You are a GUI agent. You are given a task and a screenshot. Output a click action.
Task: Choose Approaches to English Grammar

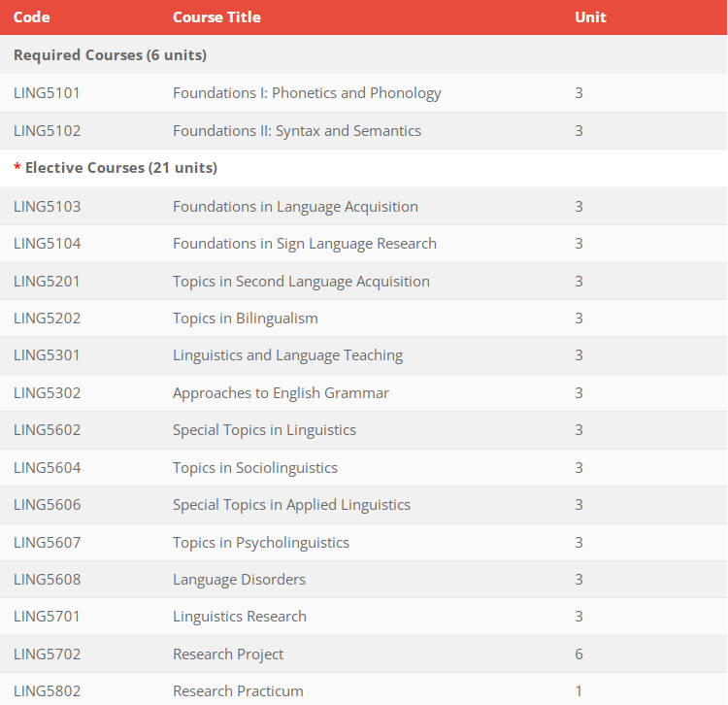click(x=281, y=393)
